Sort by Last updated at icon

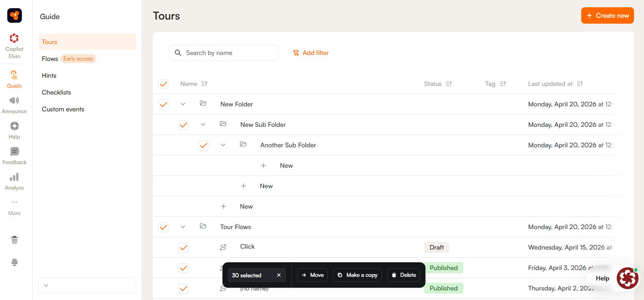(x=580, y=84)
